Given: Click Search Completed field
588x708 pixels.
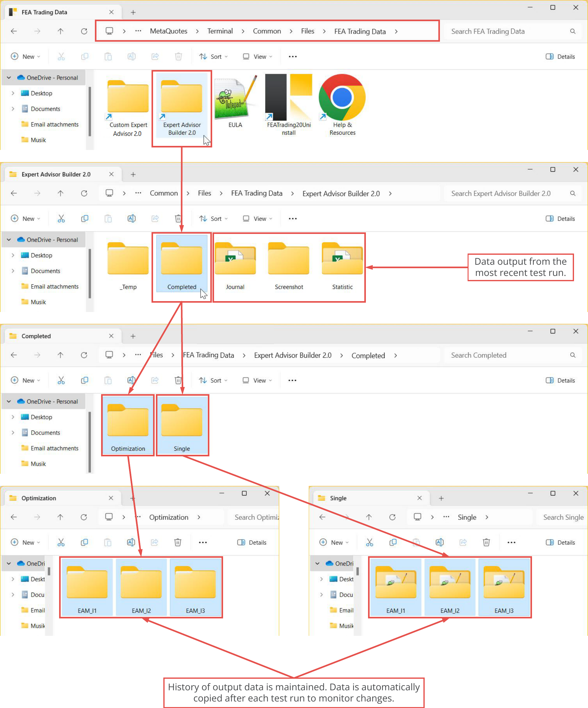Looking at the screenshot, I should [512, 355].
